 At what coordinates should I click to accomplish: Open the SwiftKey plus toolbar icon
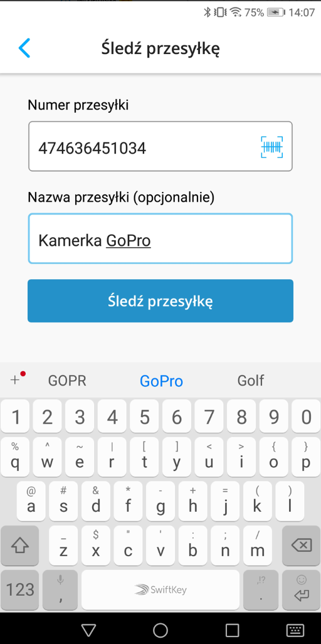point(16,381)
